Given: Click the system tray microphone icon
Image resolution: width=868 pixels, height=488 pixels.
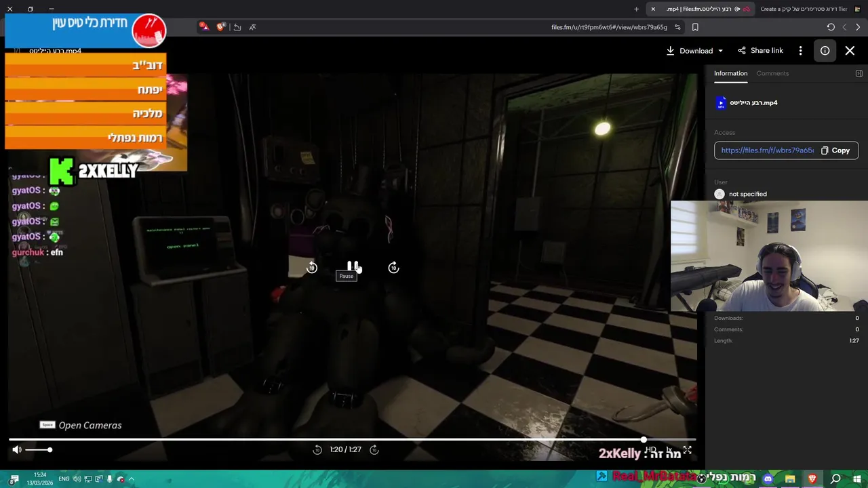Looking at the screenshot, I should pos(109,479).
